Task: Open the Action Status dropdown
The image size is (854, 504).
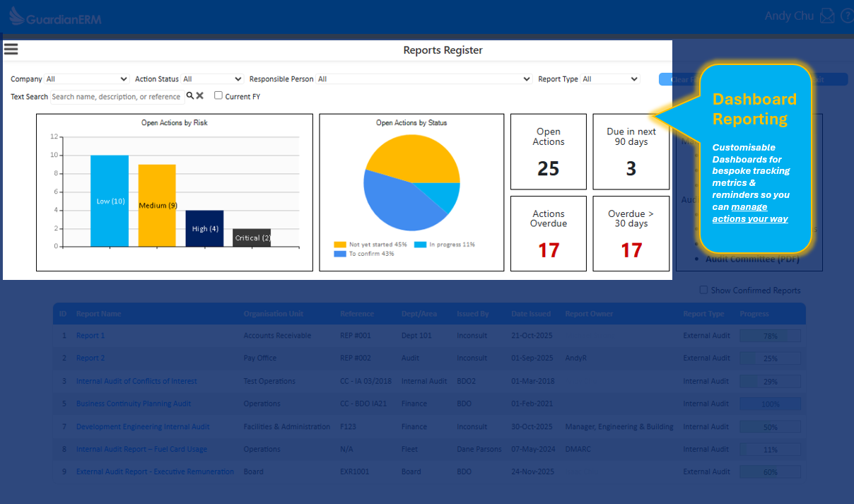Action: pyautogui.click(x=212, y=79)
